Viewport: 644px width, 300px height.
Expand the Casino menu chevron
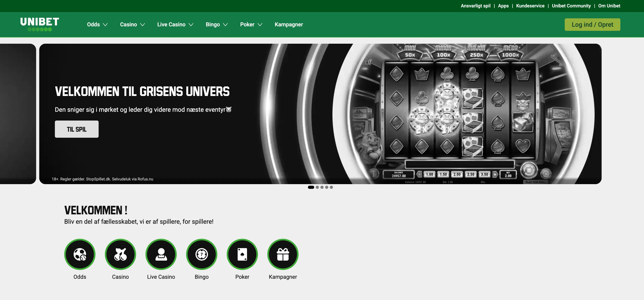coord(143,25)
